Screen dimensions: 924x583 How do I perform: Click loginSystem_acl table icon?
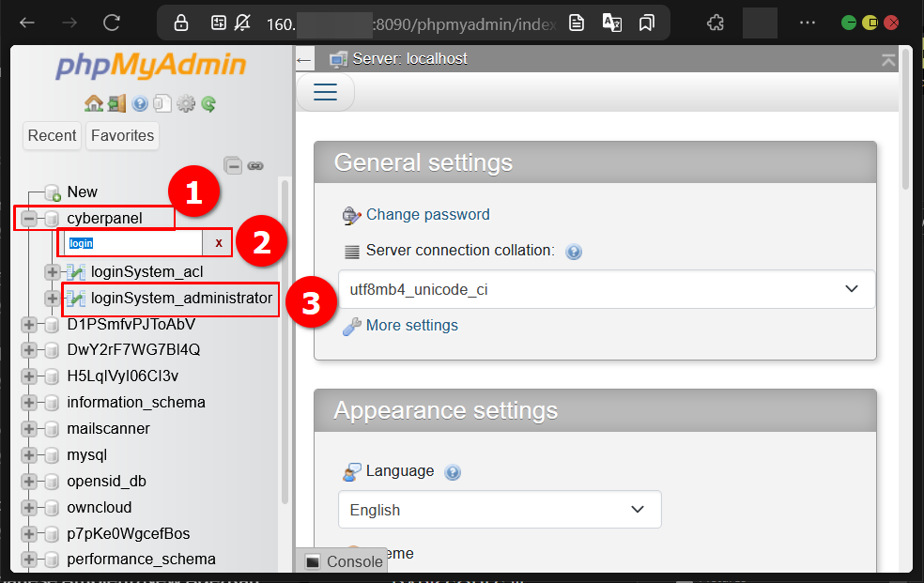[75, 272]
